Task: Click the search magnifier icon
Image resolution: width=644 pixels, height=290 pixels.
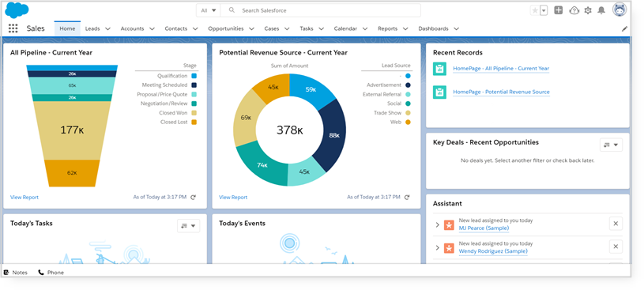Action: click(x=232, y=10)
